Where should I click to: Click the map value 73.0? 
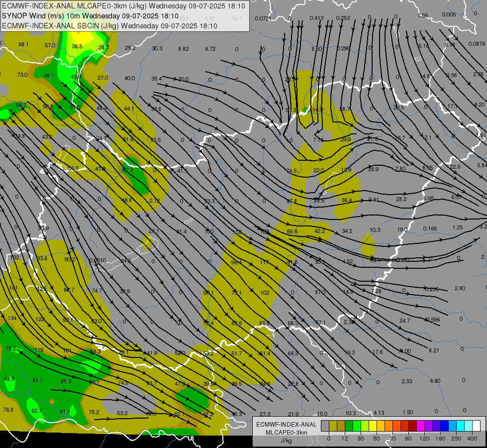[22, 75]
